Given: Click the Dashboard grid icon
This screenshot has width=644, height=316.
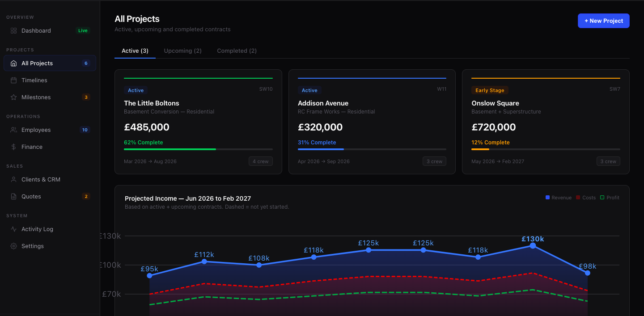Looking at the screenshot, I should pyautogui.click(x=13, y=31).
